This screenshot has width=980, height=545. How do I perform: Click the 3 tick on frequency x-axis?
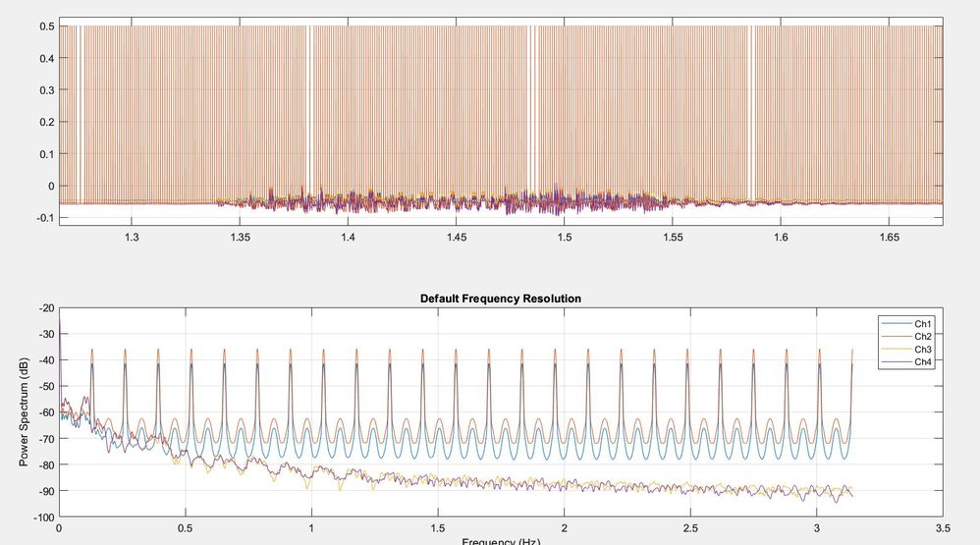tap(817, 528)
